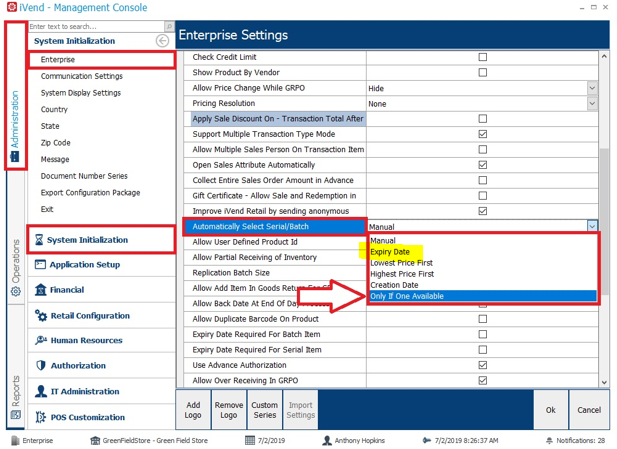Image resolution: width=617 pixels, height=449 pixels.
Task: Click the settings list scrollbar down arrow
Action: click(x=604, y=382)
